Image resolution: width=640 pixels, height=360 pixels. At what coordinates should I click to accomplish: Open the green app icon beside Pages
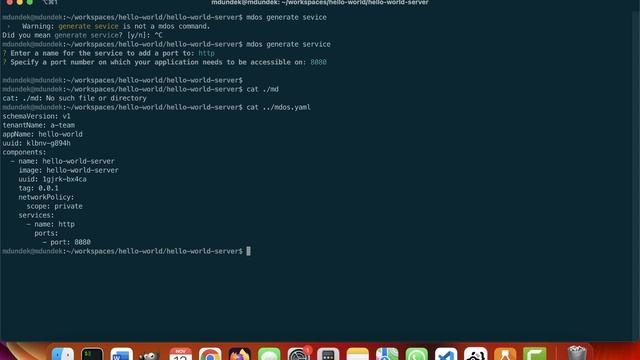(x=535, y=354)
